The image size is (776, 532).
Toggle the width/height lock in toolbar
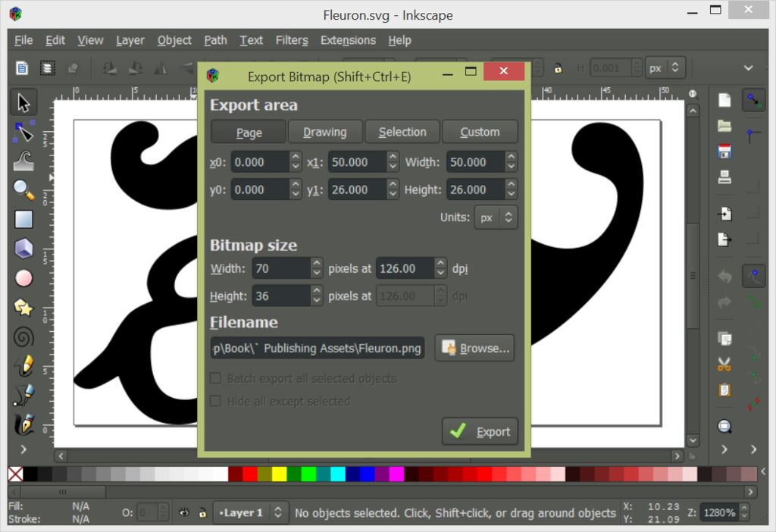click(559, 68)
